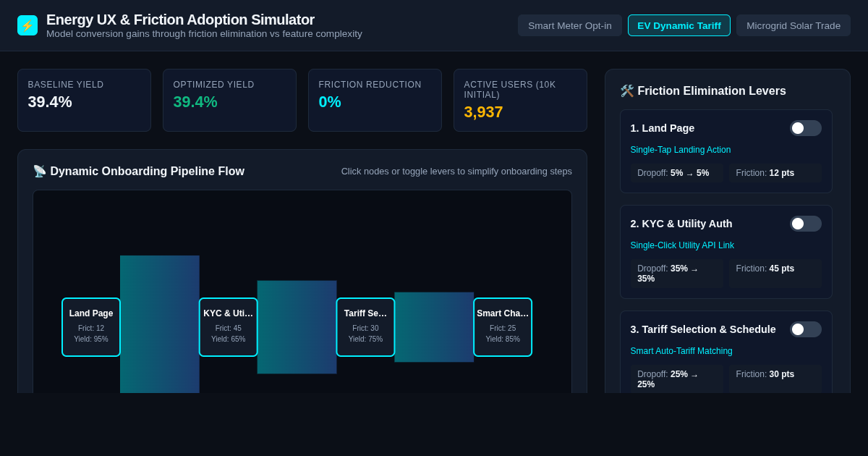The height and width of the screenshot is (456, 868).
Task: Click 'Click nodes or toggle levers' hint text
Action: click(x=456, y=172)
